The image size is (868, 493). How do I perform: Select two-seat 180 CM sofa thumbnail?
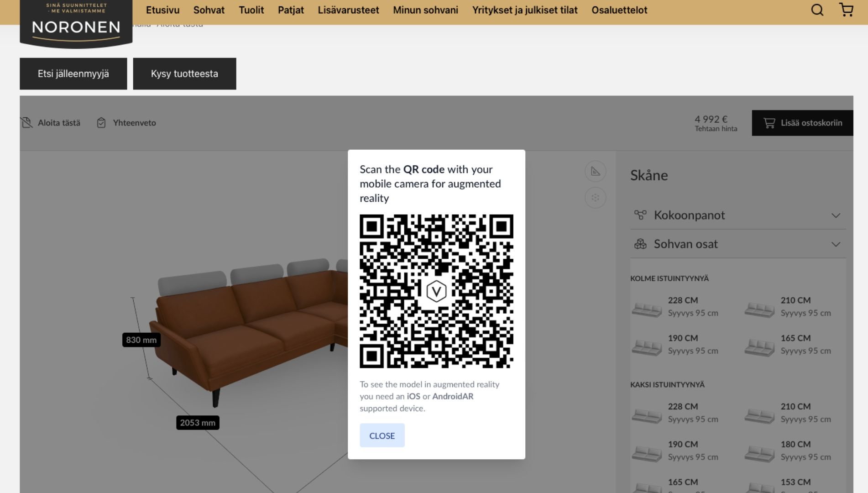point(759,454)
